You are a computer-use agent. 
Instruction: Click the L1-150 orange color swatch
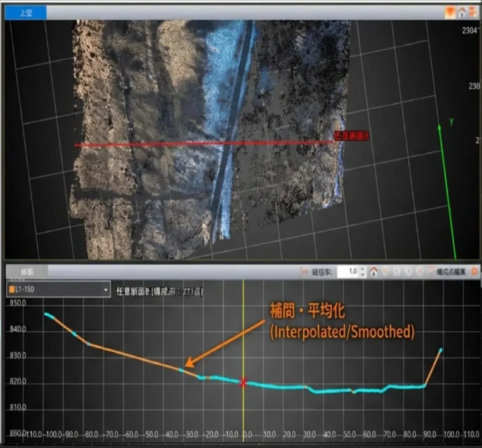point(12,290)
